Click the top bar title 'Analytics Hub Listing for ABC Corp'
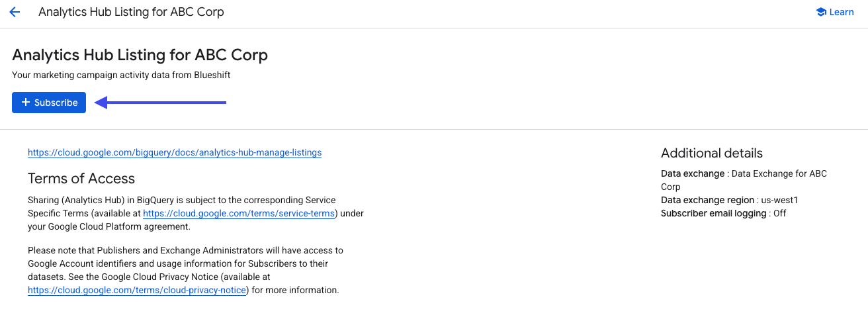This screenshot has width=868, height=319. [131, 12]
